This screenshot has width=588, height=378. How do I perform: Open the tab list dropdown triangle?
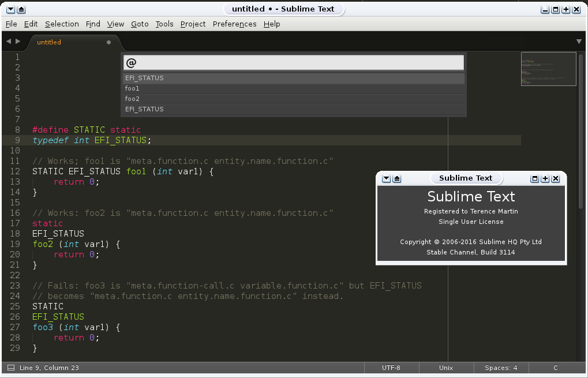point(579,42)
